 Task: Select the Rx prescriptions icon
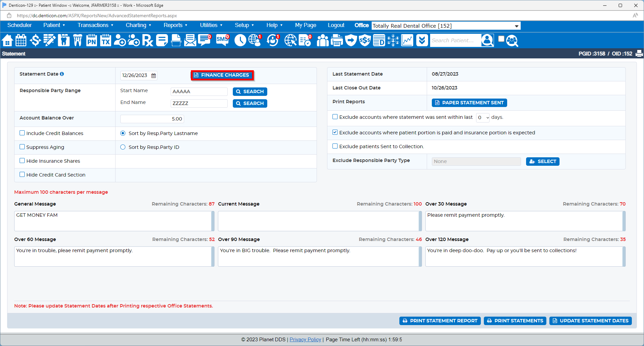coord(147,40)
